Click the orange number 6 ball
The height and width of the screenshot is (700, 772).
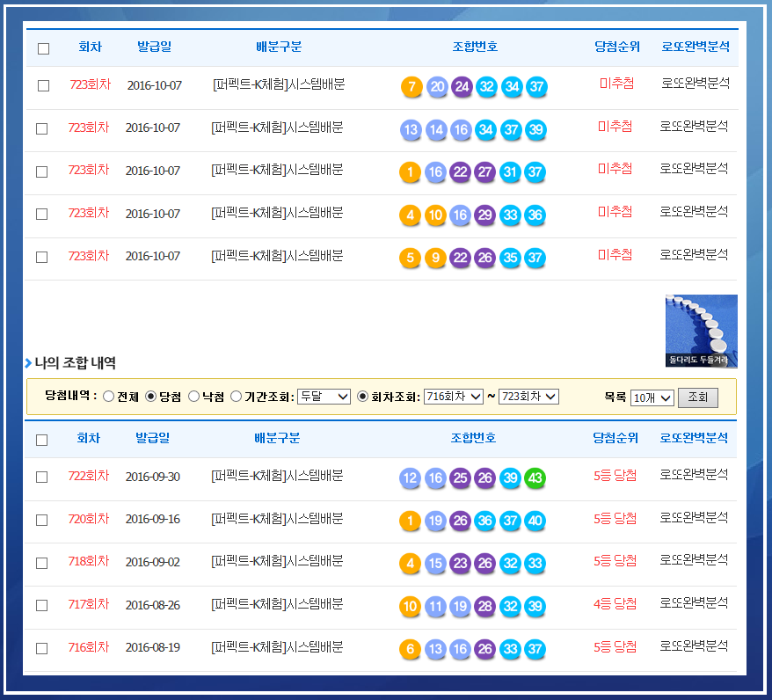tap(410, 650)
